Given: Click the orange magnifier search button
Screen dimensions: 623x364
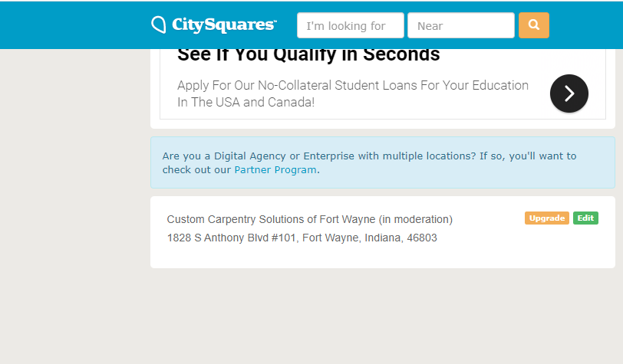Looking at the screenshot, I should (x=533, y=25).
